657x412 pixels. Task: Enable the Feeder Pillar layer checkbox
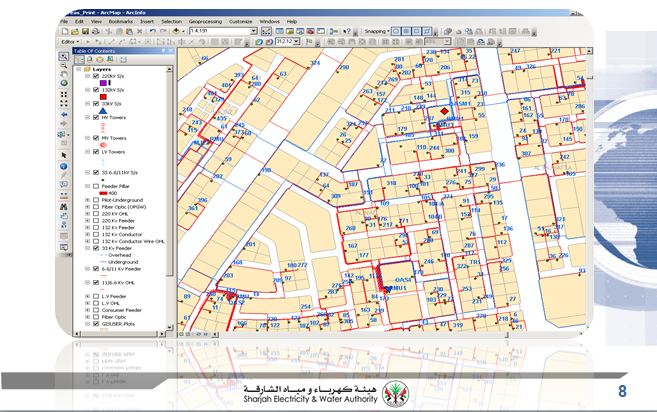(96, 186)
